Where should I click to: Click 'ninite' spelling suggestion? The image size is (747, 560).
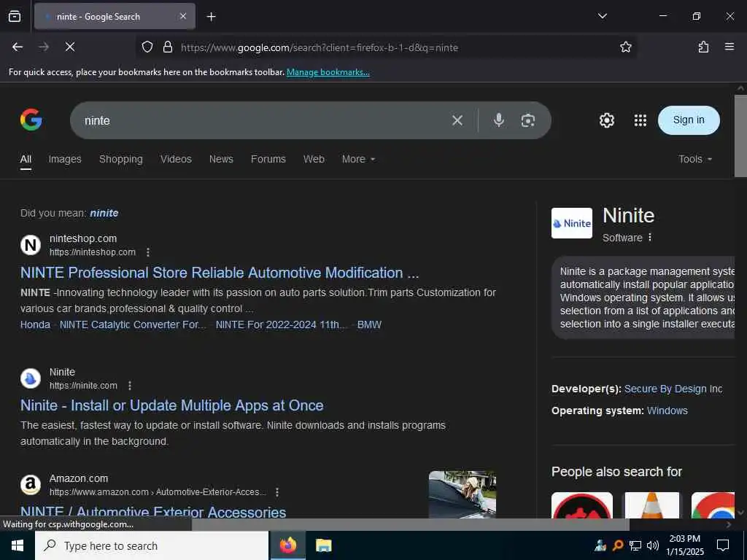[104, 213]
